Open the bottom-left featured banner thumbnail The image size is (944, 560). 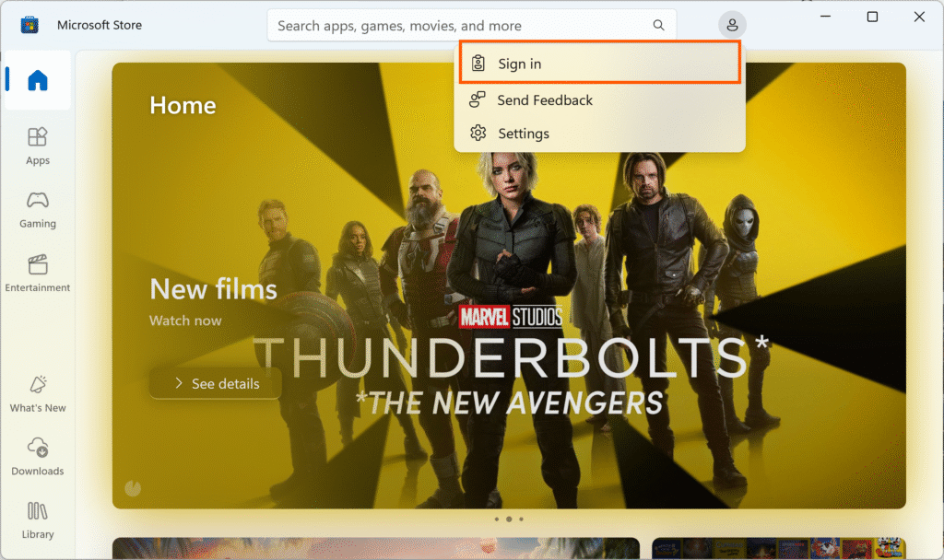coord(376,549)
